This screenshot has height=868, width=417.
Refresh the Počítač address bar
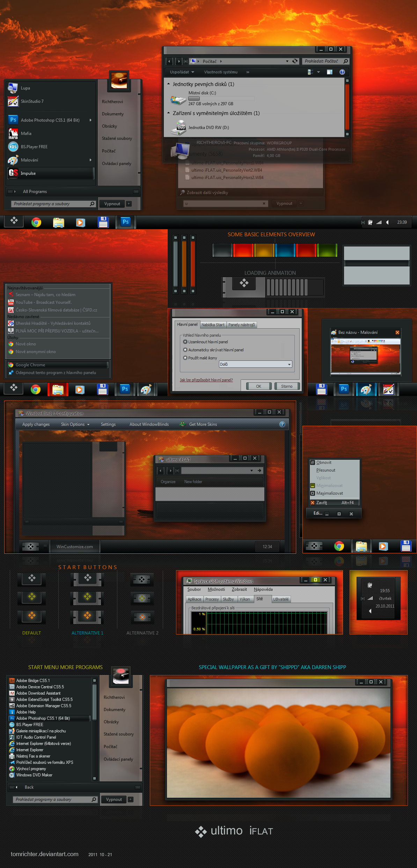pyautogui.click(x=295, y=61)
